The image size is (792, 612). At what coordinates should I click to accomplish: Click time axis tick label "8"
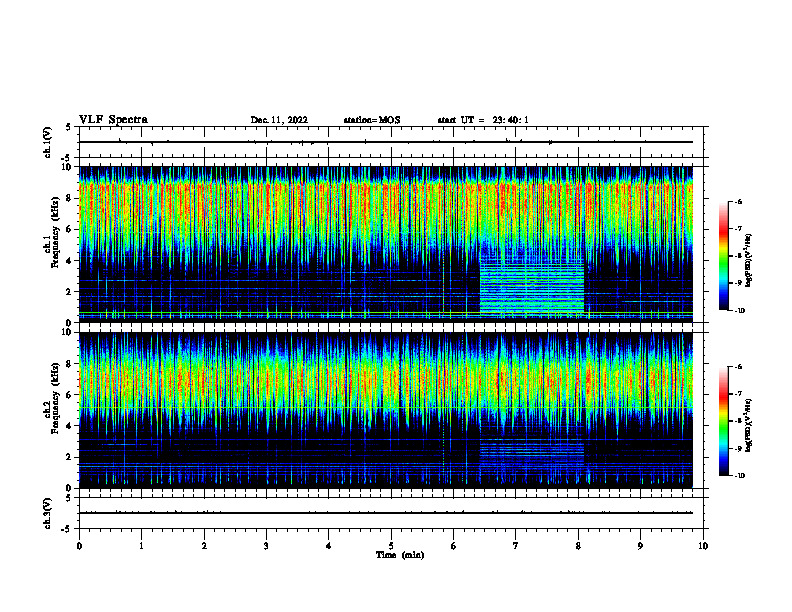(578, 546)
